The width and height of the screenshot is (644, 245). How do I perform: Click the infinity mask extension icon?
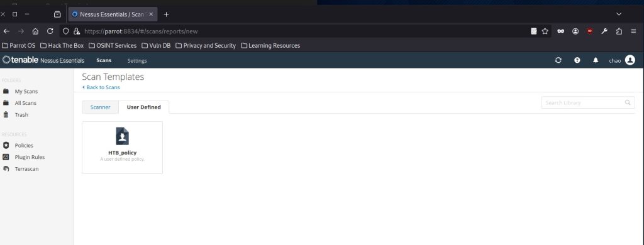point(560,31)
